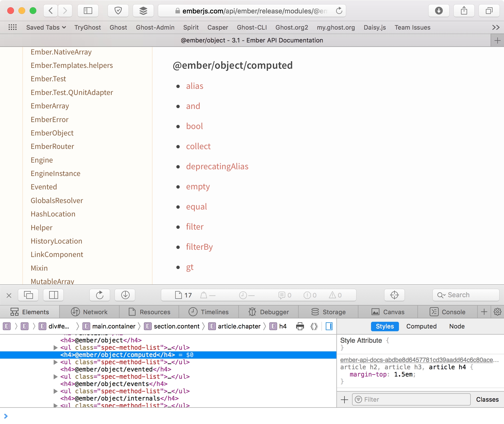Open the Timelines tab
The image size is (504, 424).
click(209, 312)
